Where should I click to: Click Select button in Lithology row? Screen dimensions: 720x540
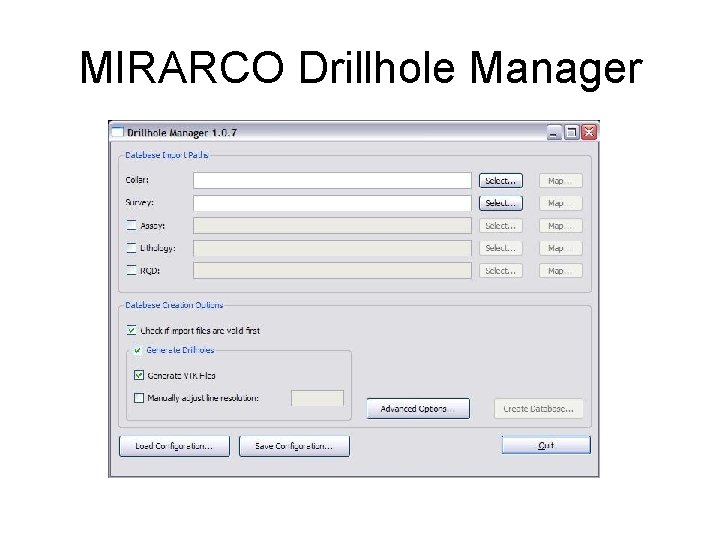(501, 248)
